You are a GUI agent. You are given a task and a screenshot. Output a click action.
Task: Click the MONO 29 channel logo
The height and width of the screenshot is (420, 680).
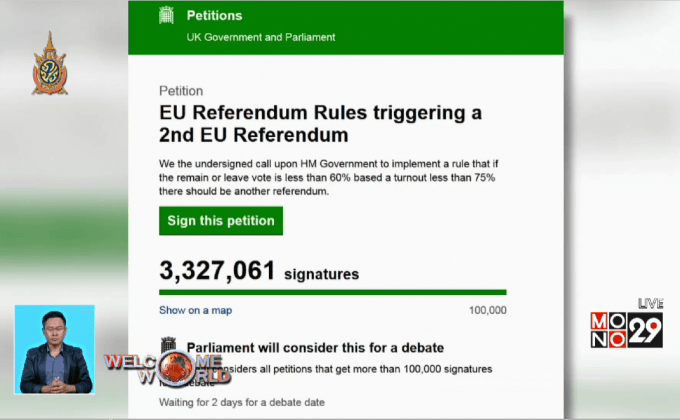626,330
